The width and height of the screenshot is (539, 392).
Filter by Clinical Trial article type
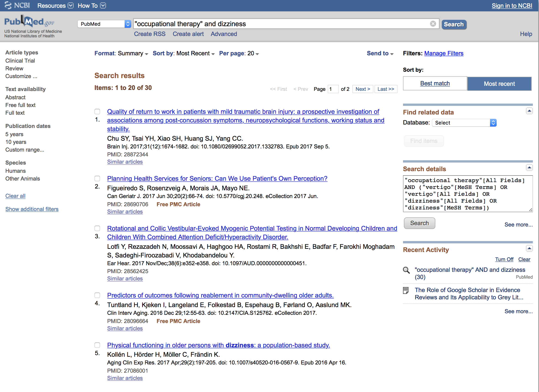[20, 61]
